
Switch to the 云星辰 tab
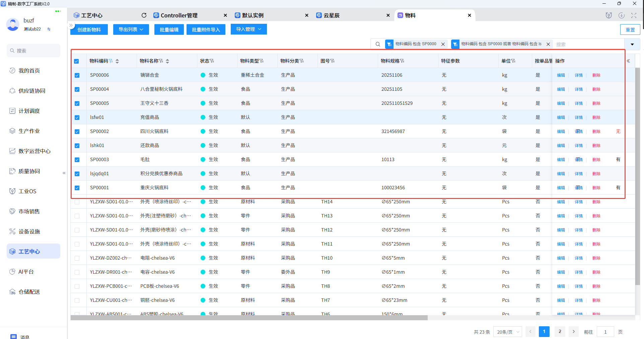331,15
